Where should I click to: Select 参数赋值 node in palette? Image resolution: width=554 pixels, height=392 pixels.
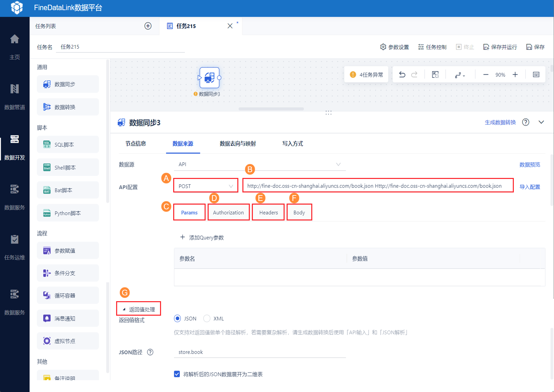[x=68, y=251]
